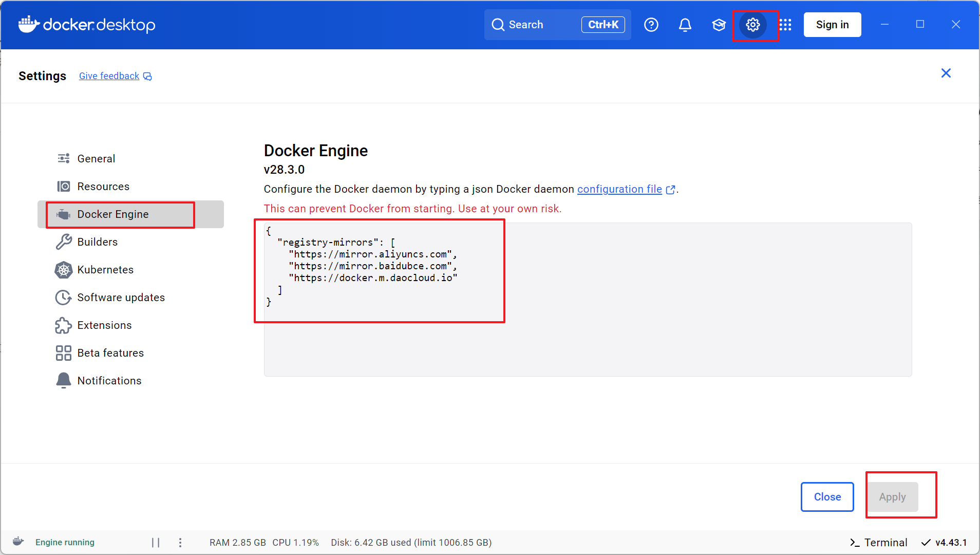
Task: Click the version checkmark icon
Action: (x=926, y=543)
